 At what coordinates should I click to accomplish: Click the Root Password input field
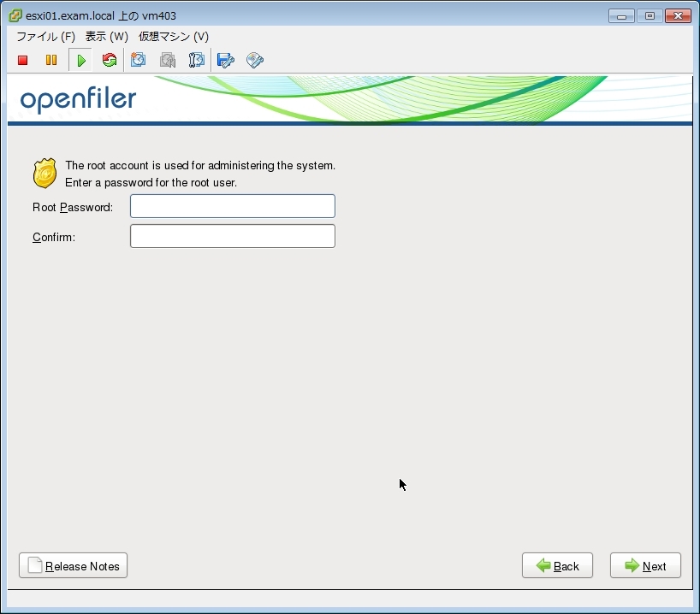(x=233, y=206)
